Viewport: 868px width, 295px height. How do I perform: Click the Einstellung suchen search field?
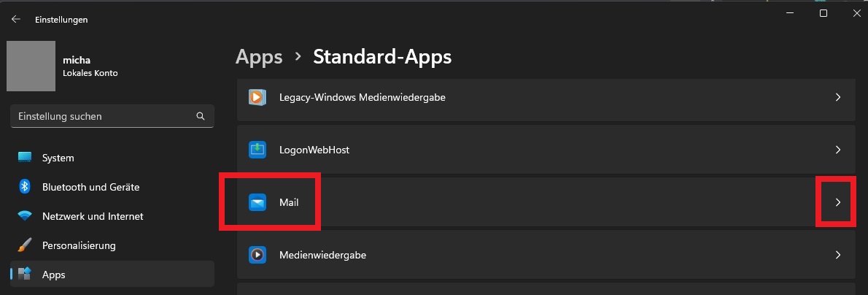pos(102,116)
